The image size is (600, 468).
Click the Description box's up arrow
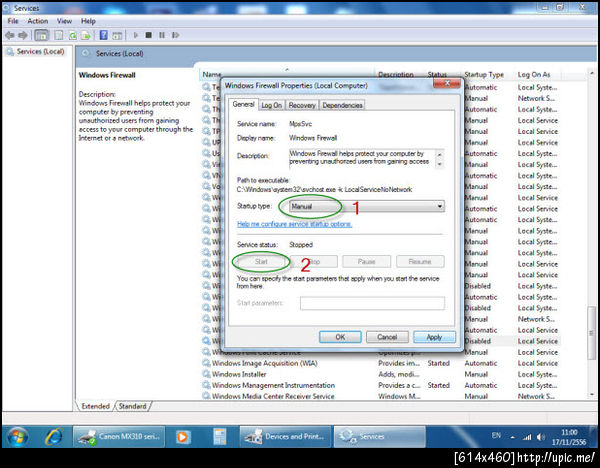pyautogui.click(x=440, y=154)
